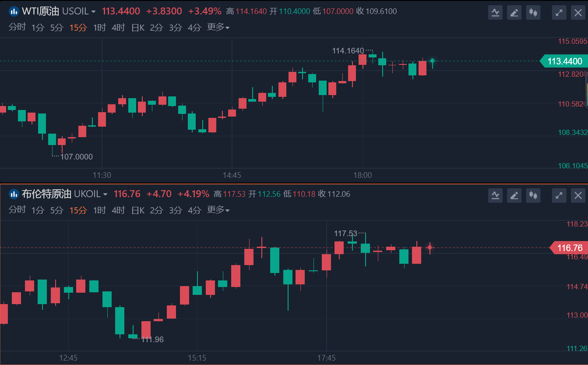Click the 113.4400 current price label
Image resolution: width=588 pixels, height=365 pixels.
tap(564, 61)
